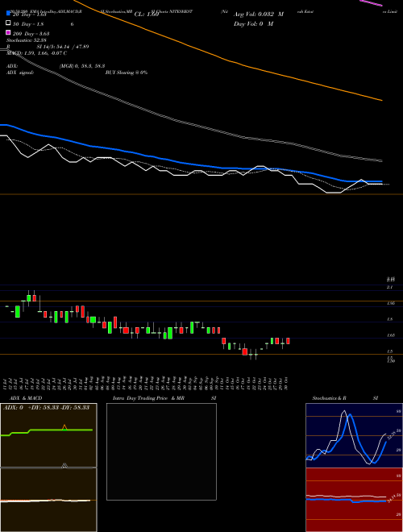Select the '50 Day = 1.8' legend text

pos(28,24)
